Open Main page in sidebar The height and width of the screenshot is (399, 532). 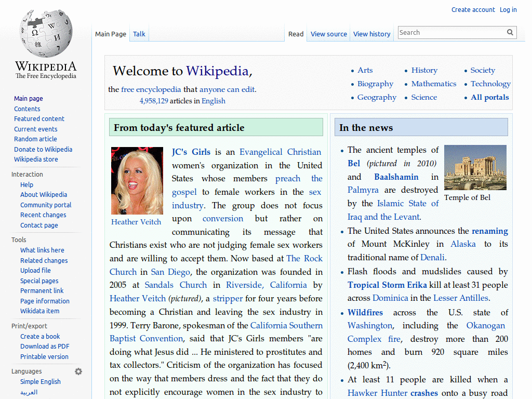coord(29,98)
